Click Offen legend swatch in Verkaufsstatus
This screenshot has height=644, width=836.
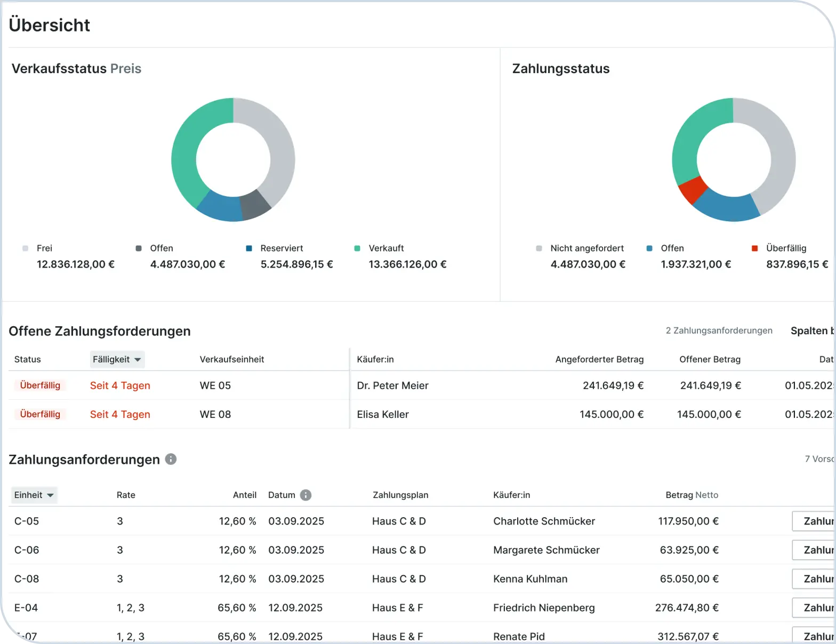tap(139, 248)
